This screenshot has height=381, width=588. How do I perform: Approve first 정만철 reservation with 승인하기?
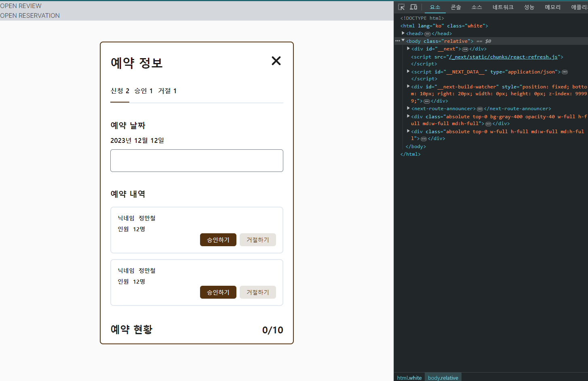tap(218, 240)
